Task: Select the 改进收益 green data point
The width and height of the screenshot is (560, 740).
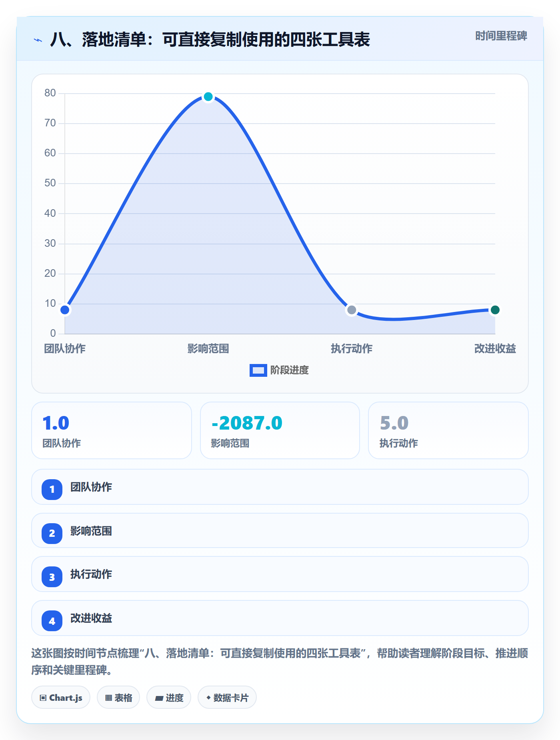Action: pos(495,310)
